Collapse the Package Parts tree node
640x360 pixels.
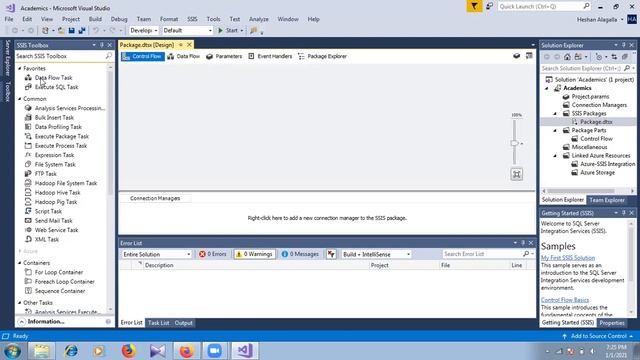coord(555,130)
